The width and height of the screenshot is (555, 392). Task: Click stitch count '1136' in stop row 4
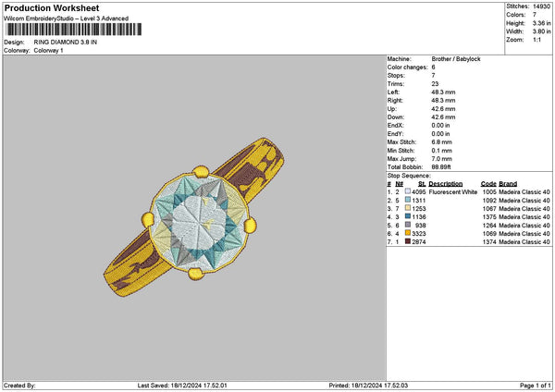click(419, 217)
